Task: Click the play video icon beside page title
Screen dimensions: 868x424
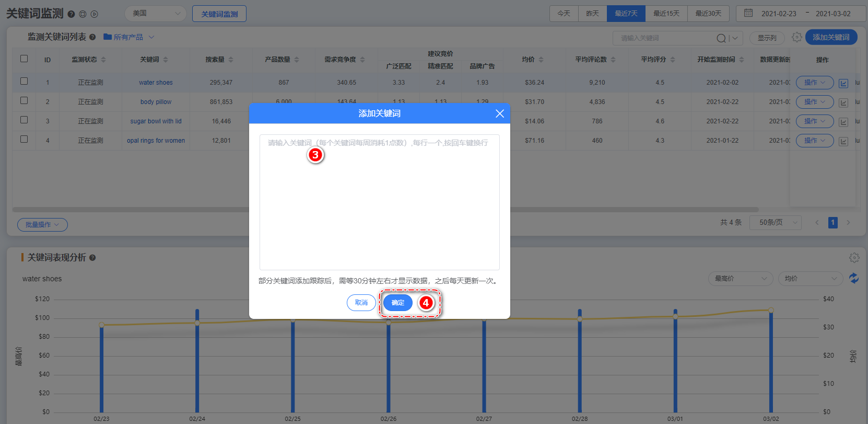Action: tap(95, 14)
